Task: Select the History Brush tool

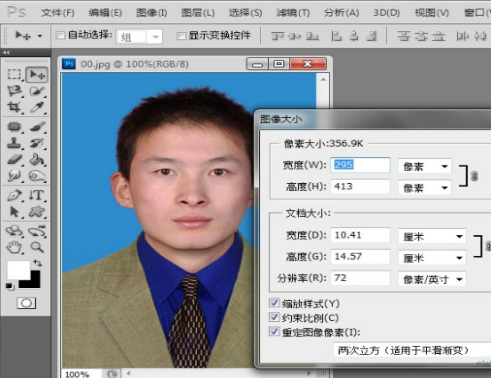Action: [x=37, y=143]
